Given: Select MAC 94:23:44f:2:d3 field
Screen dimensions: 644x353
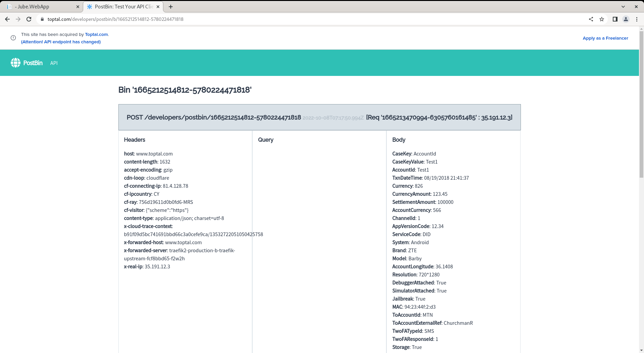Looking at the screenshot, I should [x=414, y=307].
